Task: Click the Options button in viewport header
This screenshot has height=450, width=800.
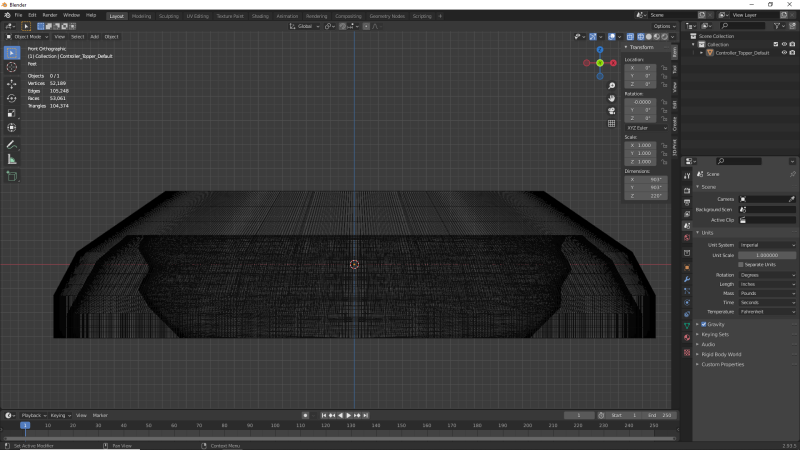Action: 661,26
